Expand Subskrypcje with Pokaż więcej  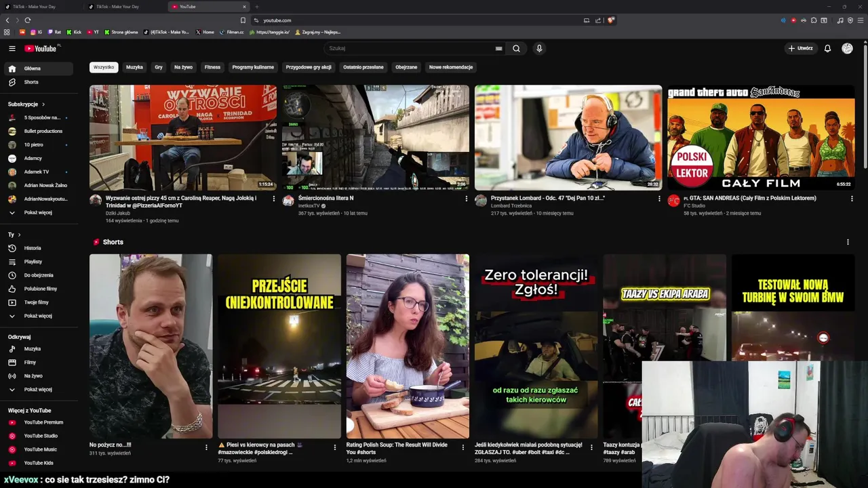39,212
